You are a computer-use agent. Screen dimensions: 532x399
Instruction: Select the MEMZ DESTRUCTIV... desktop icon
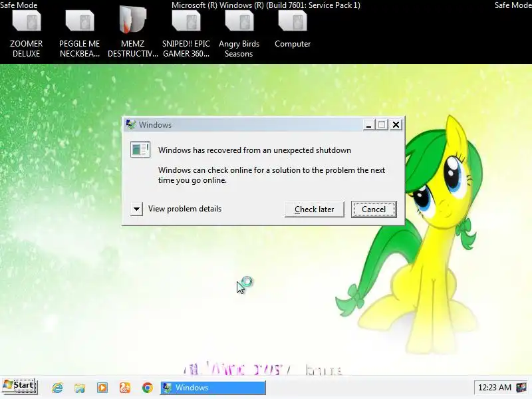pyautogui.click(x=133, y=33)
